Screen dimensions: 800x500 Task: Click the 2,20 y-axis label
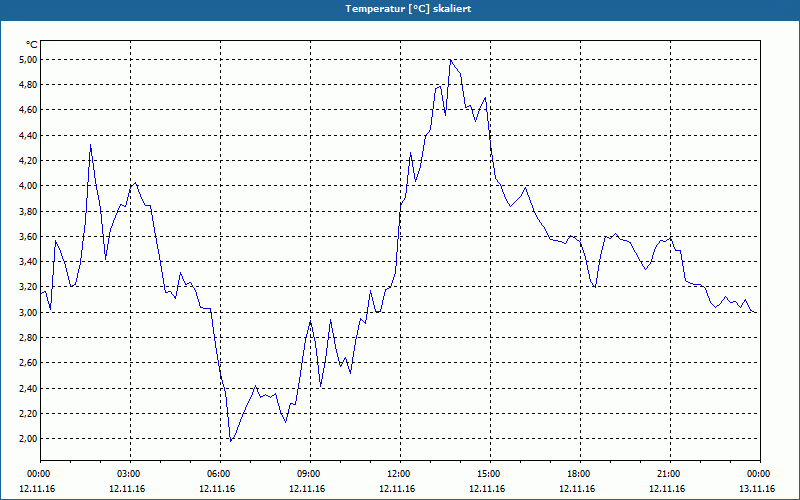pyautogui.click(x=29, y=414)
